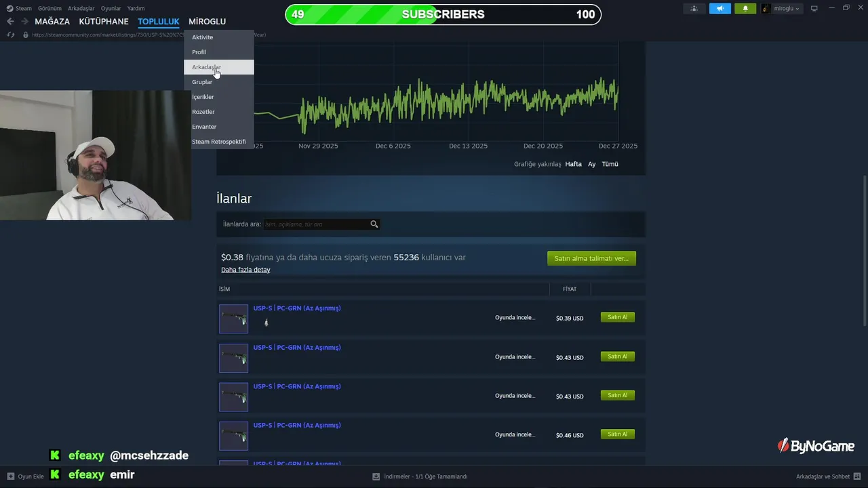Click the plus icon next to Oyun Ekle
The width and height of the screenshot is (868, 488).
(x=11, y=476)
